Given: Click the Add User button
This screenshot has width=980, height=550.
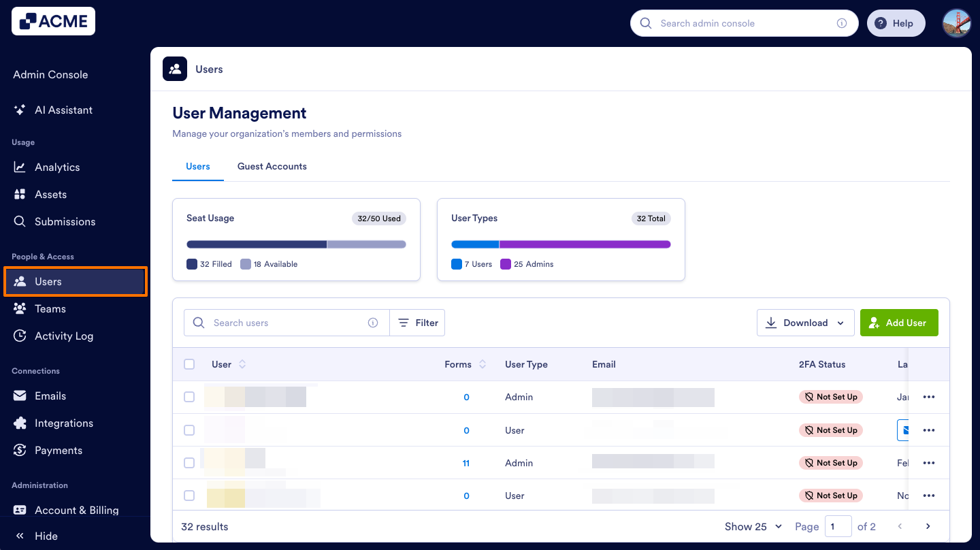Looking at the screenshot, I should pos(899,322).
